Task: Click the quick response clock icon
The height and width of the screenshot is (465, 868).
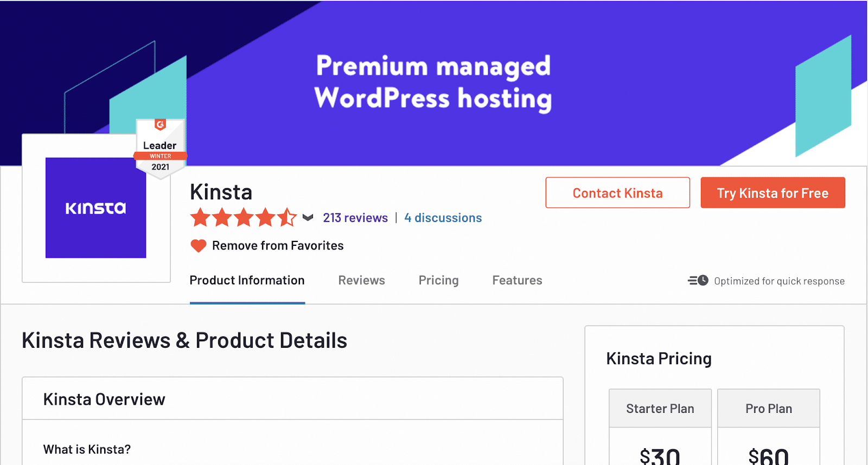Action: [698, 281]
